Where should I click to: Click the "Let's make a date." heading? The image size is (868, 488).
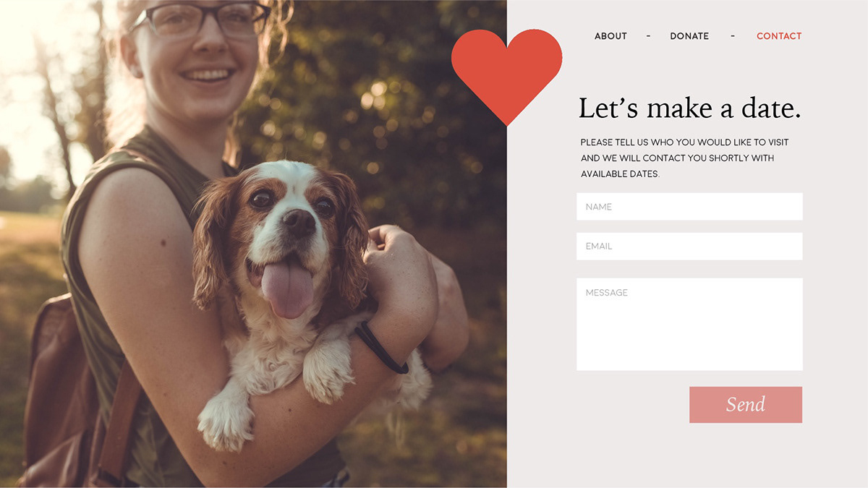pyautogui.click(x=689, y=108)
